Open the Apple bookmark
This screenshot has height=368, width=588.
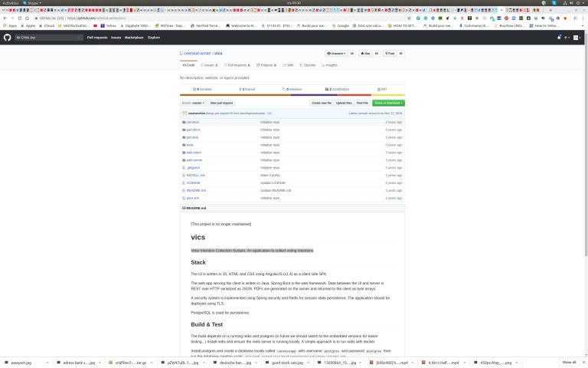[x=28, y=26]
